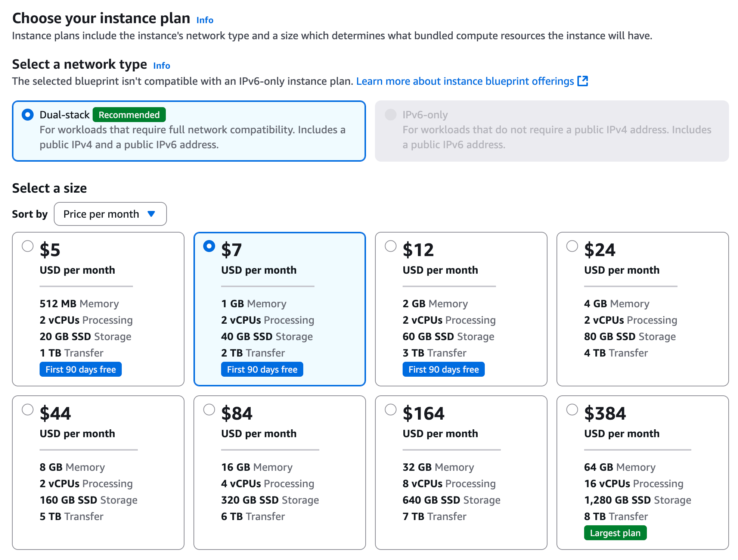Click Learn more about instance blueprint offerings

(x=465, y=81)
